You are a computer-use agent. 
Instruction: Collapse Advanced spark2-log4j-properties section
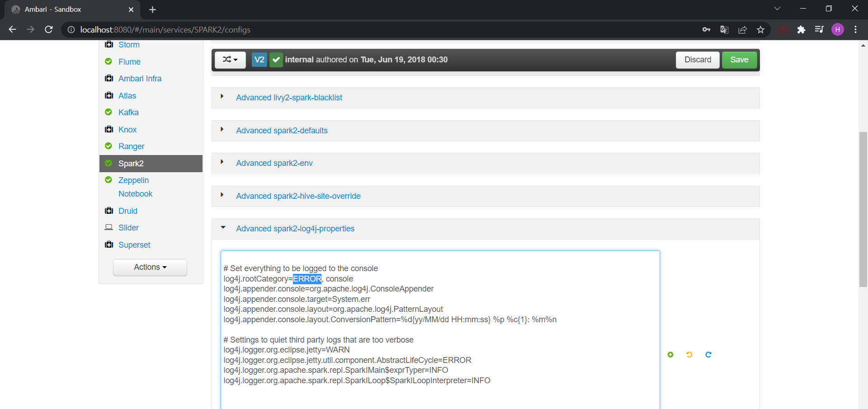[295, 229]
